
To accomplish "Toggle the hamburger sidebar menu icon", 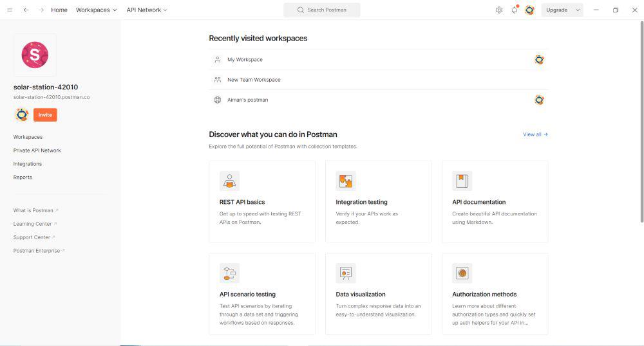I will pyautogui.click(x=10, y=10).
